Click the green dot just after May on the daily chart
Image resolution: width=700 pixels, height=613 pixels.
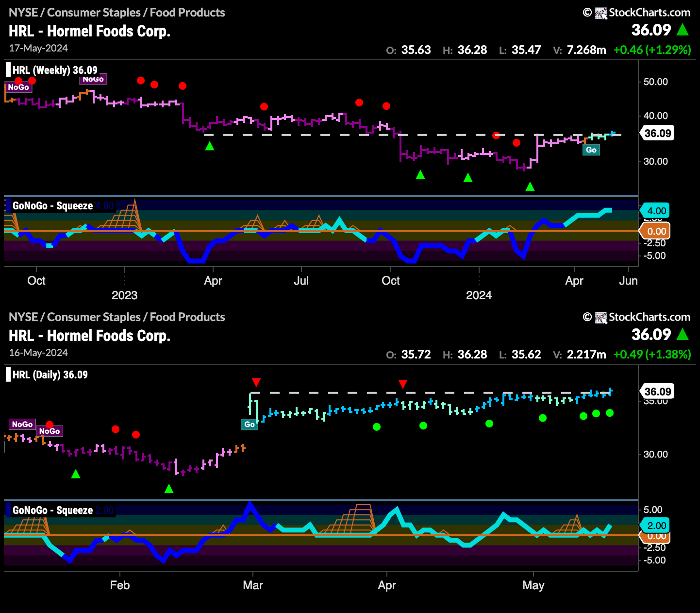click(x=543, y=418)
